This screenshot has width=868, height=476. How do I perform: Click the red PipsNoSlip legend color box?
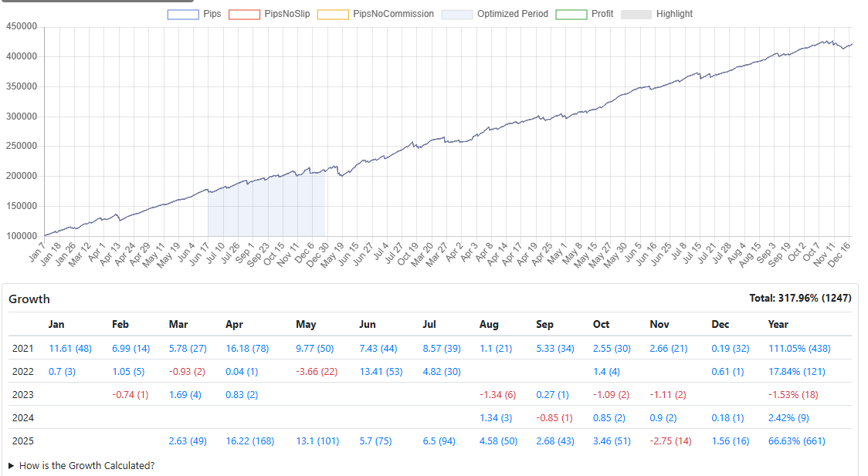pos(244,15)
